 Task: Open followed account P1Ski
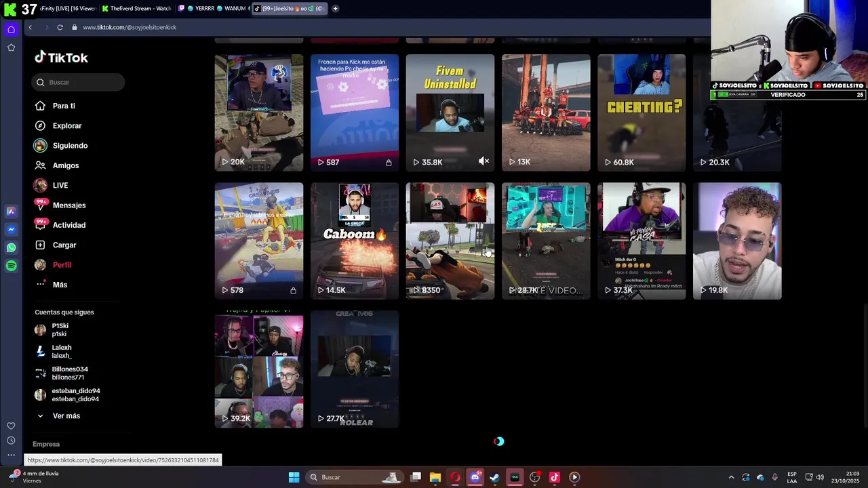click(x=60, y=329)
